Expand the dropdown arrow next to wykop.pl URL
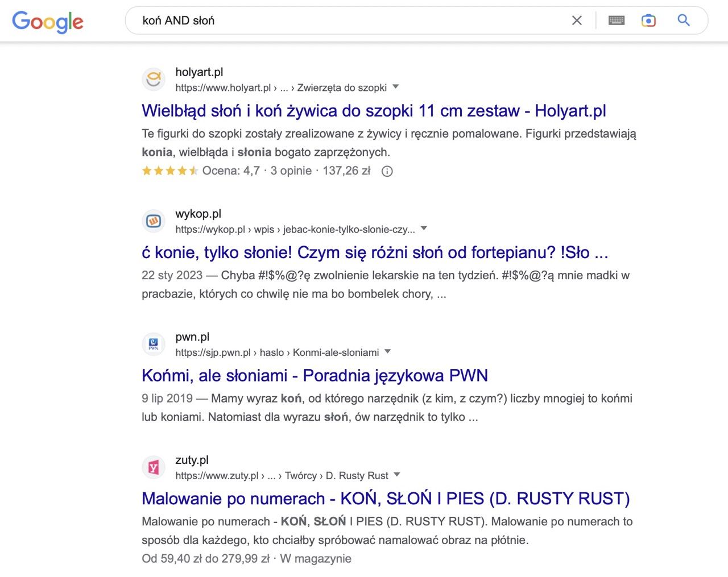728x577 pixels. pyautogui.click(x=424, y=229)
